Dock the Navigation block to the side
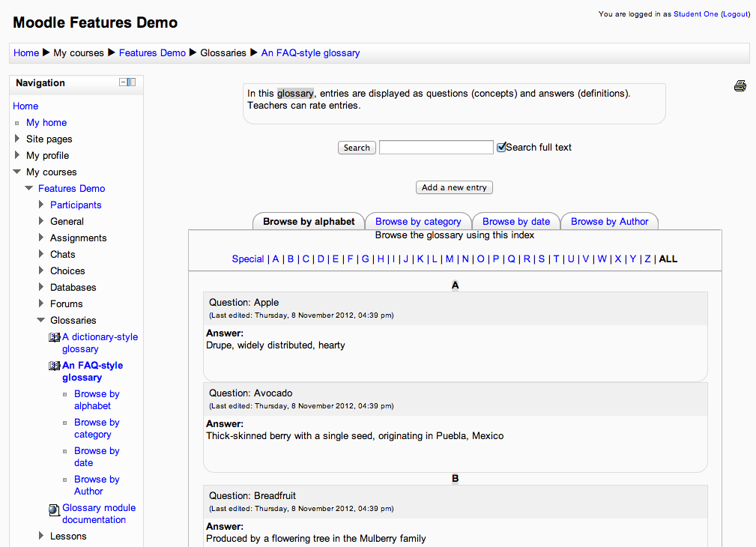 pos(132,82)
